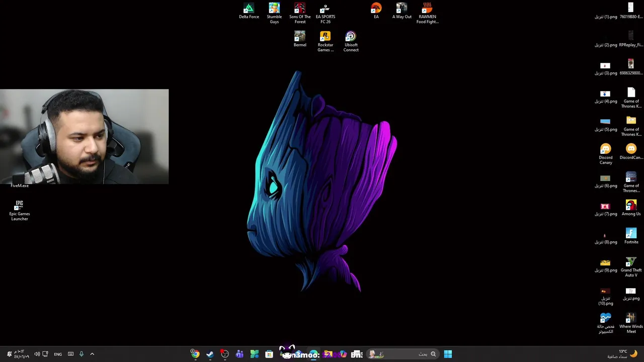Select the Game of Thrones blank document file
644x362 pixels.
(x=631, y=98)
